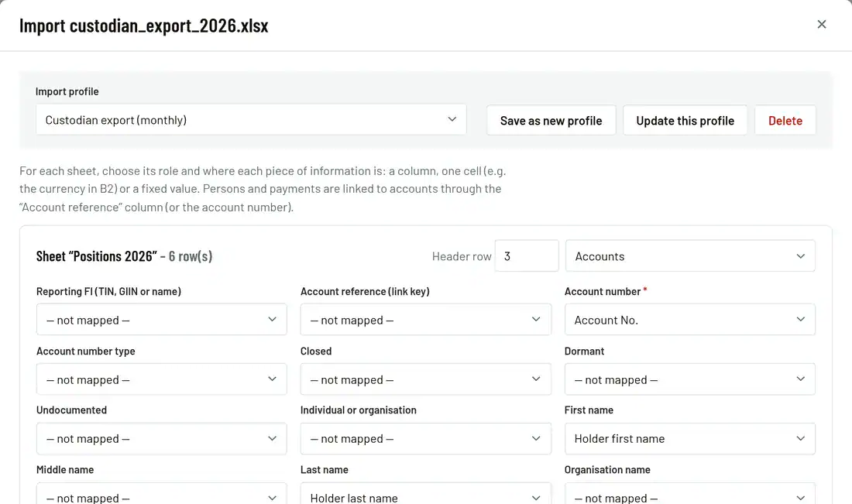Open the Closed mapping dropdown

coord(425,379)
